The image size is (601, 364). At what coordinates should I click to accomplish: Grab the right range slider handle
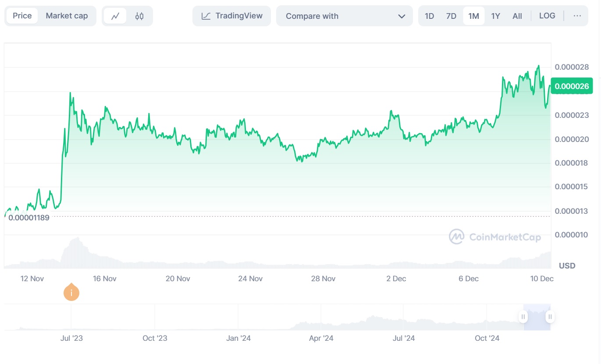(550, 317)
